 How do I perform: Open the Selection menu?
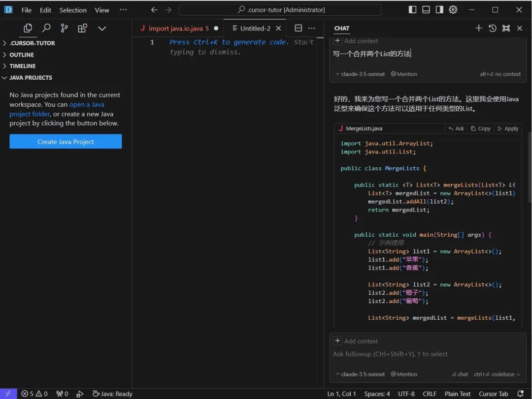pos(73,10)
